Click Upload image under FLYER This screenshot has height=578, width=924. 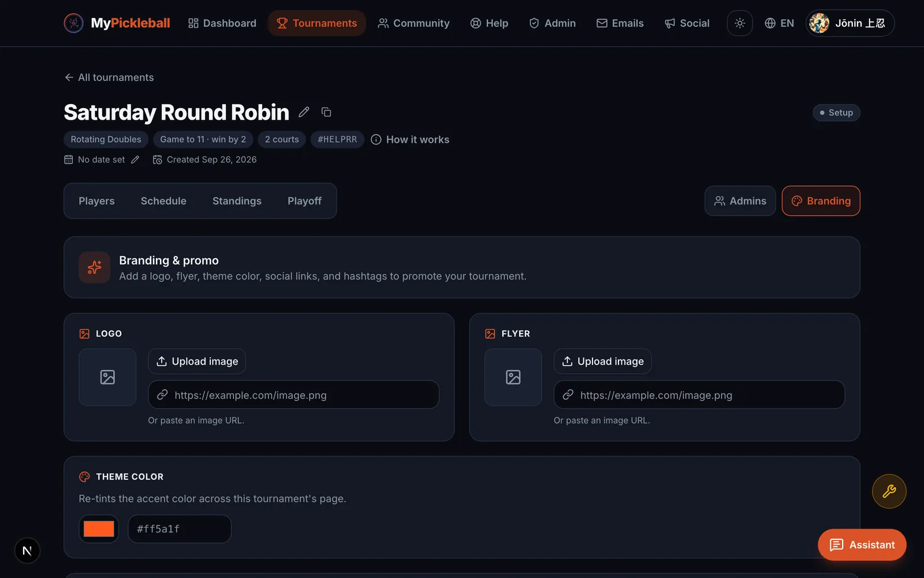(602, 361)
